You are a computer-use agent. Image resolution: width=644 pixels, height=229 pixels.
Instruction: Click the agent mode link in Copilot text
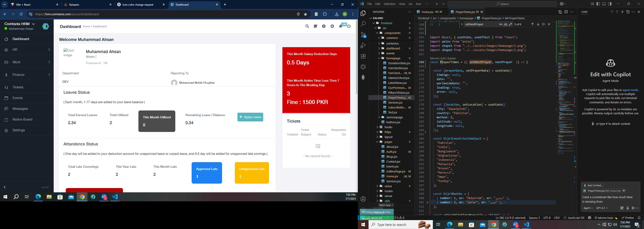pyautogui.click(x=630, y=90)
